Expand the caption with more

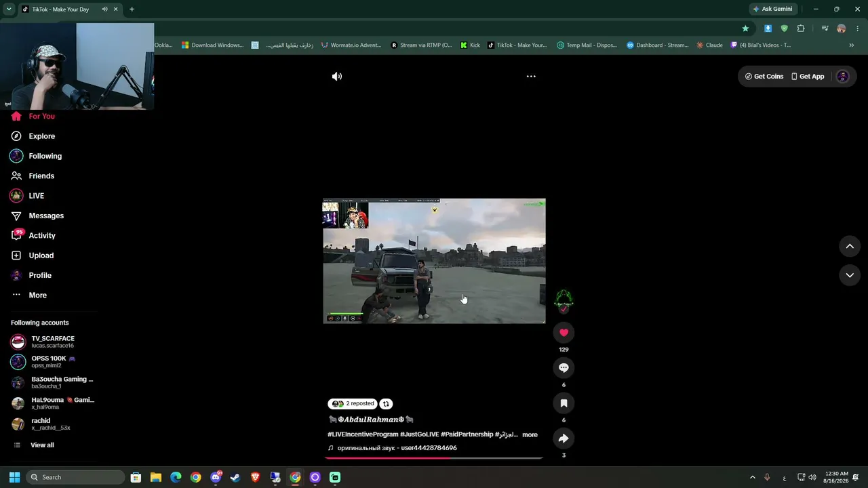tap(530, 434)
